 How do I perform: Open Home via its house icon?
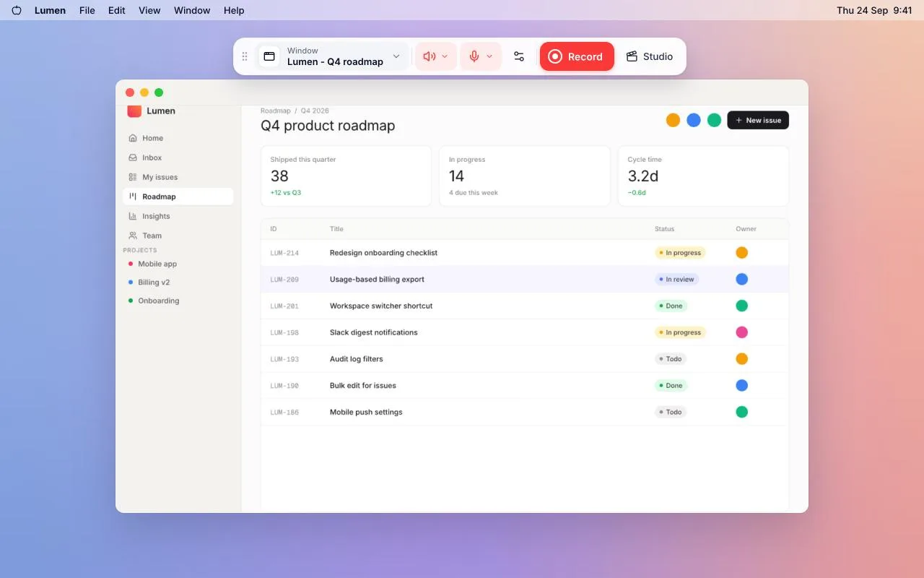(x=133, y=138)
